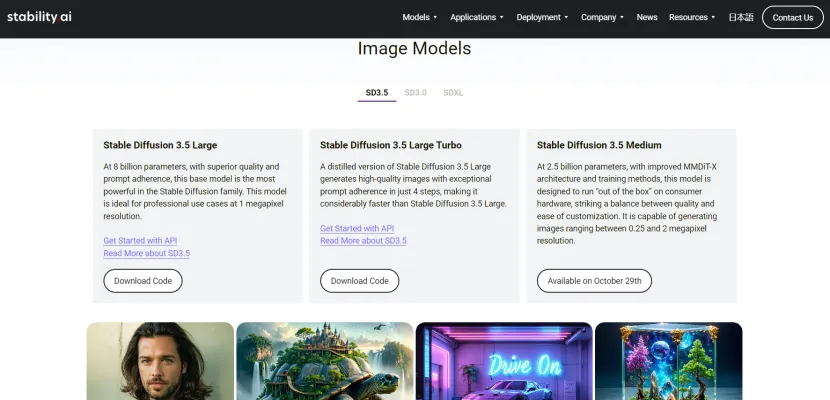Open the long-haired man portrait thumbnail
The height and width of the screenshot is (400, 830).
[x=160, y=361]
